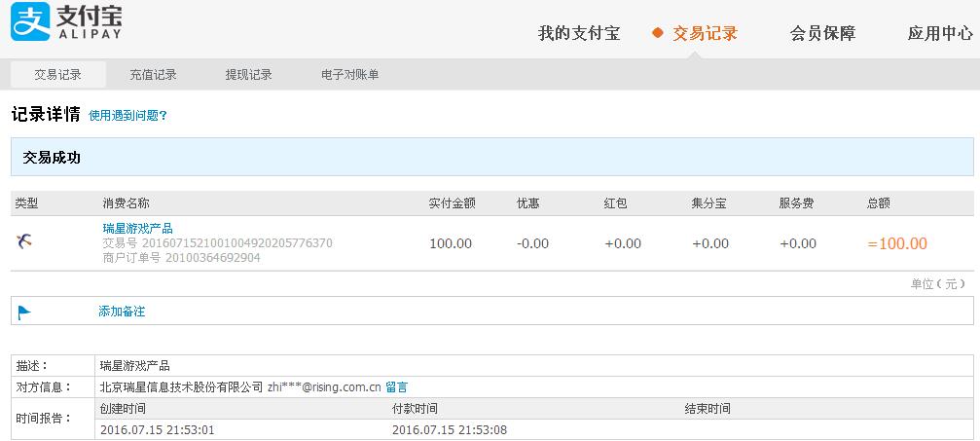Open 会员保障 menu
Viewport: 980px width, 441px height.
click(822, 33)
